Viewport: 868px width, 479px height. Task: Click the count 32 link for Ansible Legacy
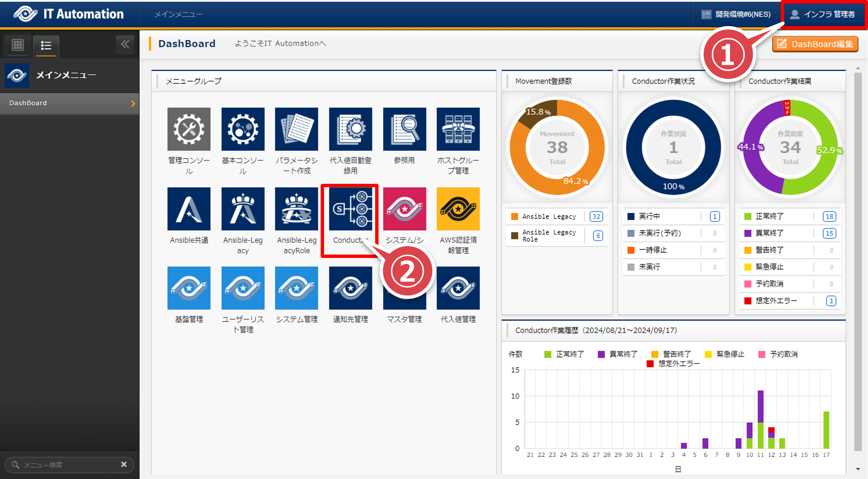pyautogui.click(x=596, y=216)
